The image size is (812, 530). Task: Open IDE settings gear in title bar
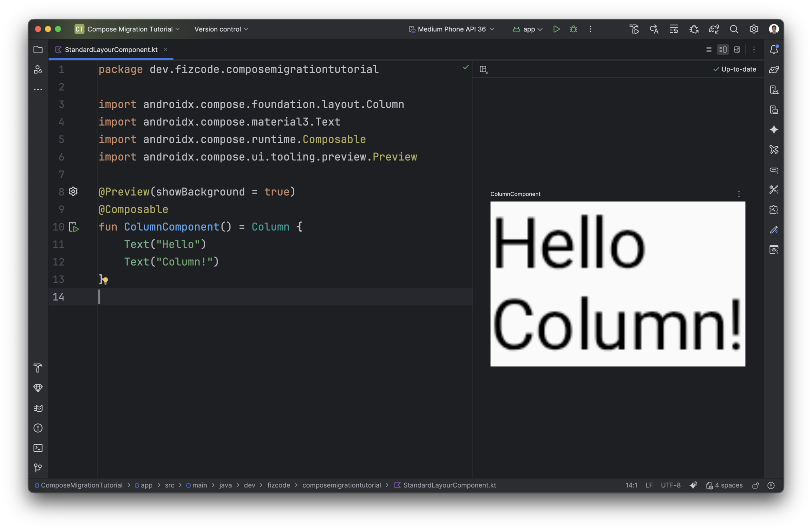[754, 29]
